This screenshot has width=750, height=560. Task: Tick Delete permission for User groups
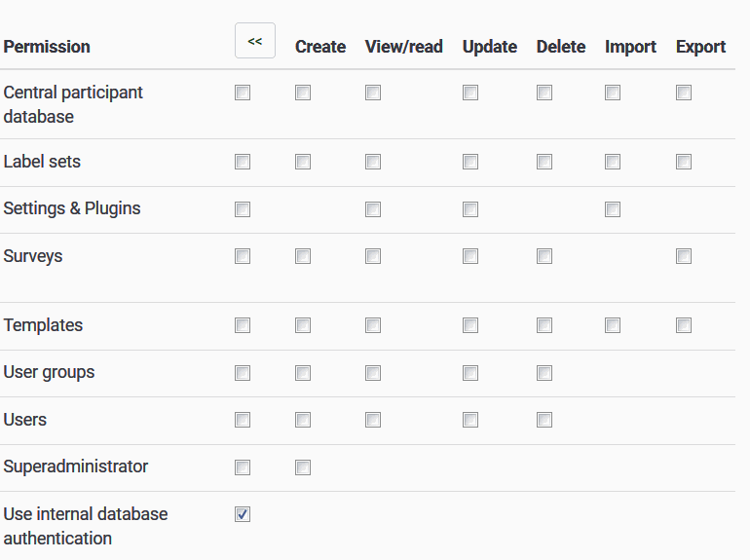544,373
